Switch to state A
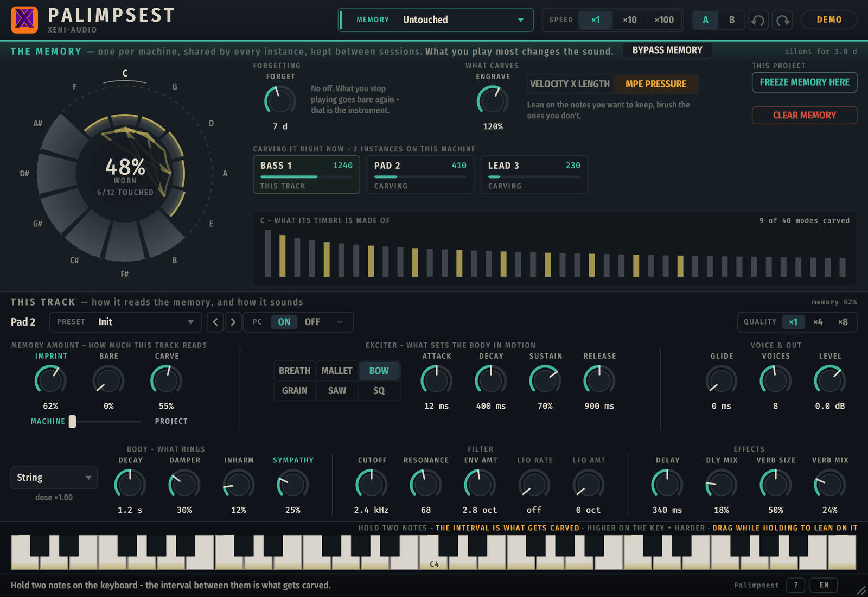This screenshot has height=597, width=868. 706,20
